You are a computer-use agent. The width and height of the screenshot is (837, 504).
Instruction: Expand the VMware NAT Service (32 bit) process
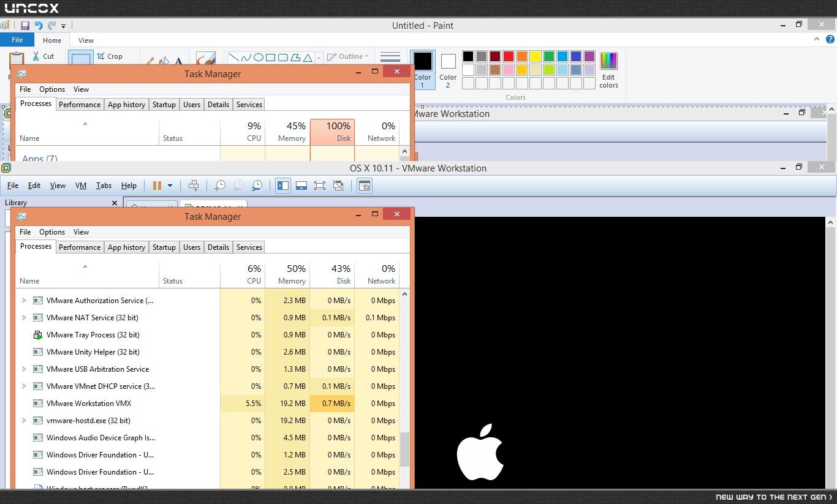point(25,318)
